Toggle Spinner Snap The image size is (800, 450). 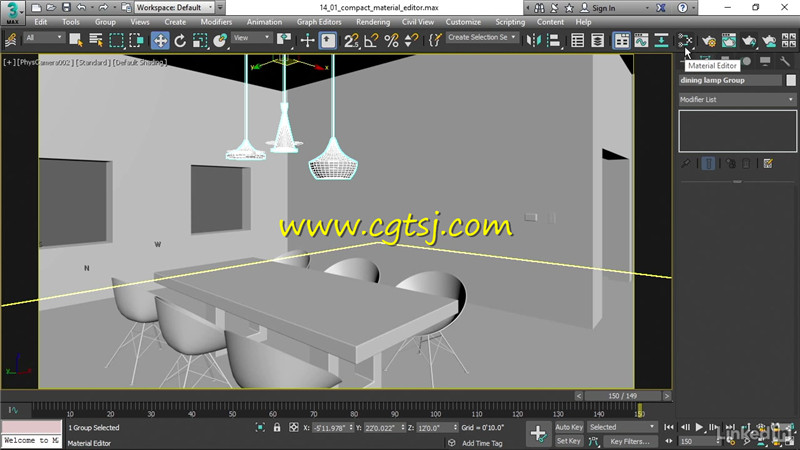coord(411,40)
